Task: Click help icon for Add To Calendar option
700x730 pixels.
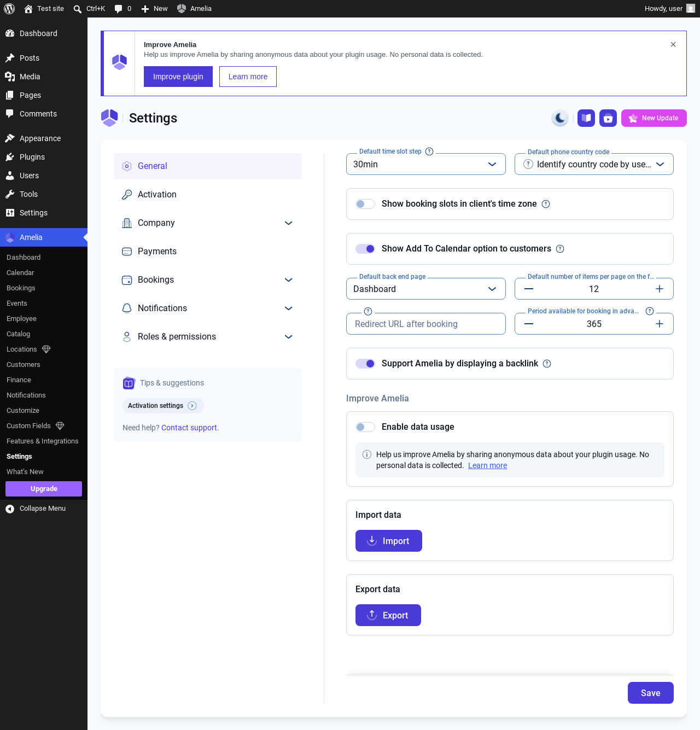Action: tap(560, 249)
